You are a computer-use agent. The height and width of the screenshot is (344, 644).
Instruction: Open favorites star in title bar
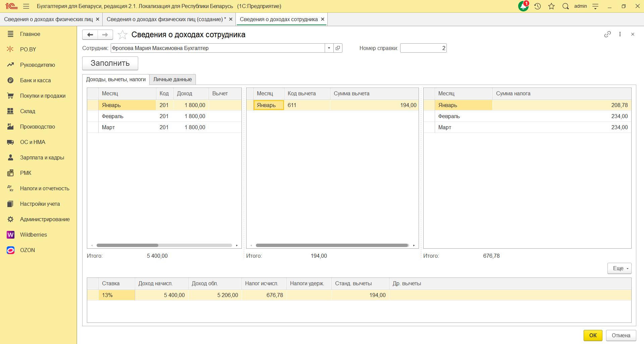pos(551,6)
